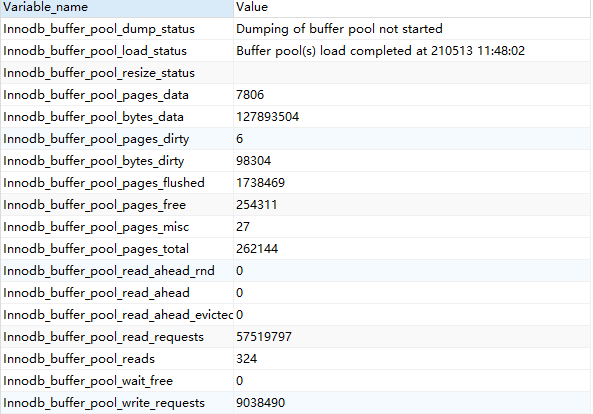
Task: Click the pages_free value 254311
Action: tap(256, 205)
